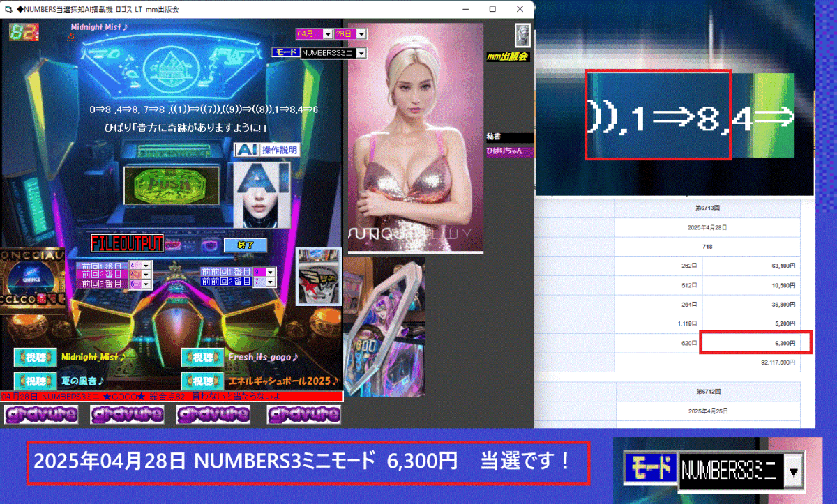The height and width of the screenshot is (504, 837).
Task: Click the prediction text starting 0⇒8 ,4⇒8
Action: tap(204, 109)
